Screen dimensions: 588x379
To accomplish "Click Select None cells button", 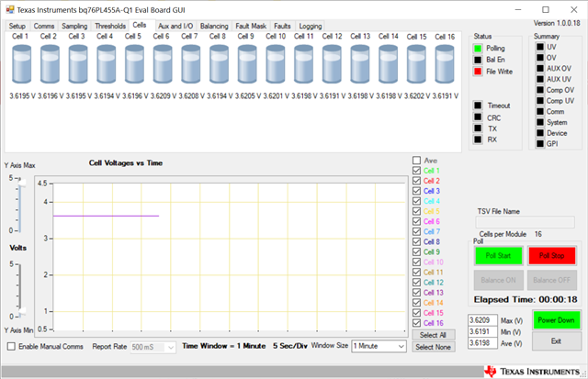I will tap(433, 347).
